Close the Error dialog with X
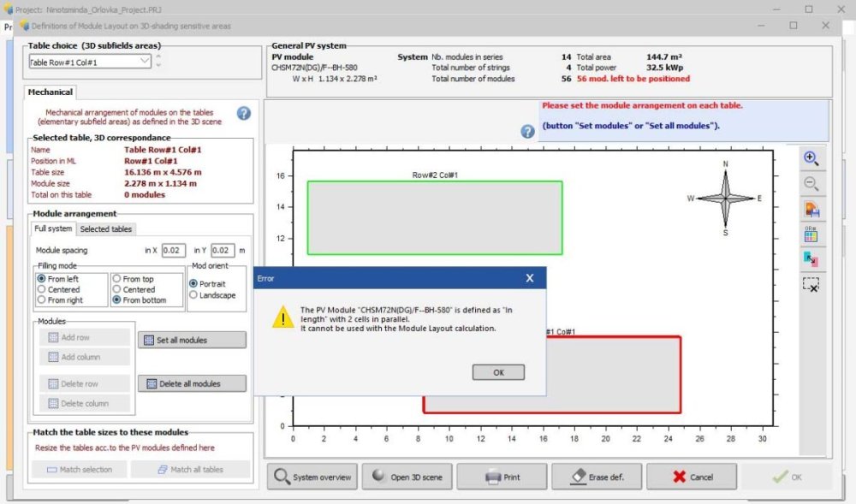Screen dimensions: 856x504 [530, 278]
